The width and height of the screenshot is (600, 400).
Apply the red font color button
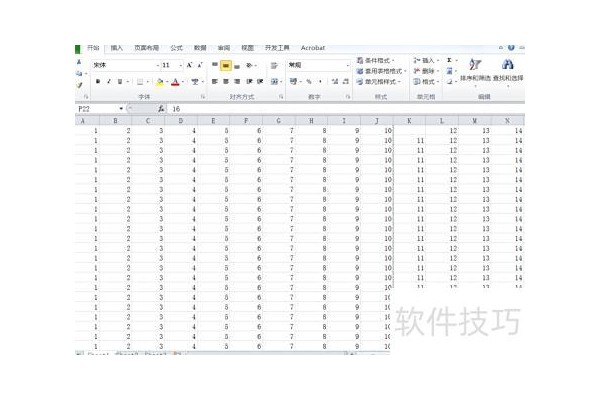pyautogui.click(x=175, y=82)
